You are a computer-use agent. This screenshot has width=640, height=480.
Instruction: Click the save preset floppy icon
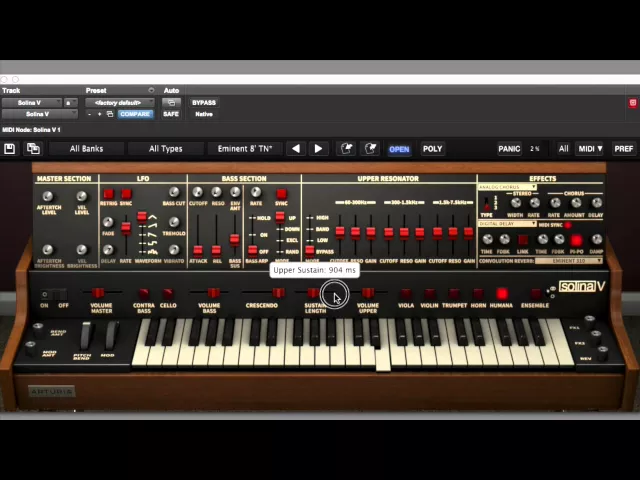coord(9,149)
